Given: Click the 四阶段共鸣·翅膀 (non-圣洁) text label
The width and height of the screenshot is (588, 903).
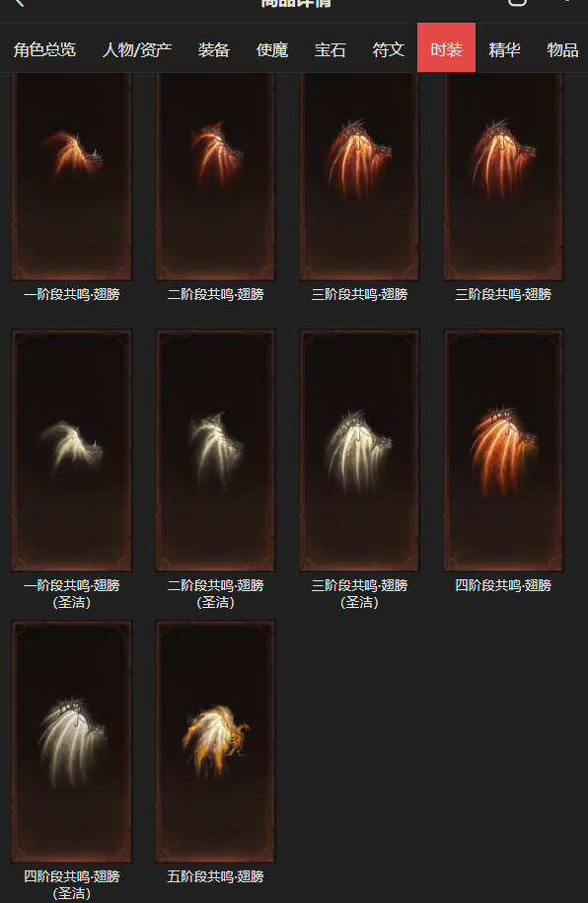Looking at the screenshot, I should click(x=503, y=585).
